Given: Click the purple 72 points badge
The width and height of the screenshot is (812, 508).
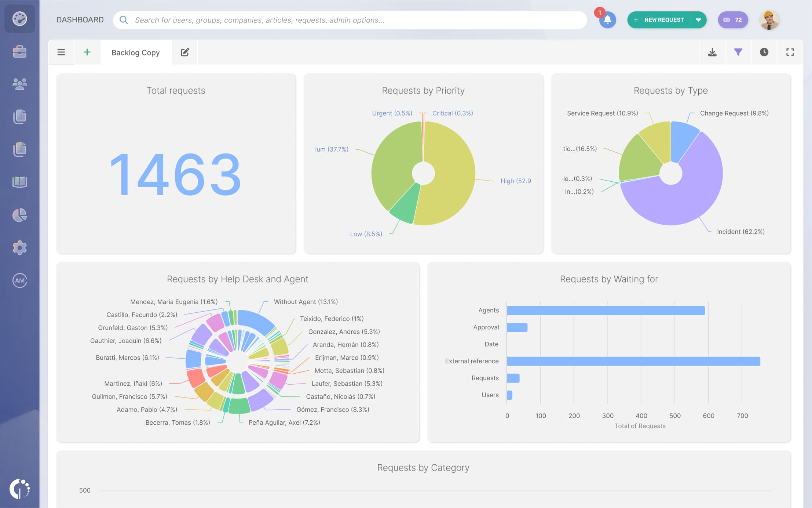Looking at the screenshot, I should (732, 20).
